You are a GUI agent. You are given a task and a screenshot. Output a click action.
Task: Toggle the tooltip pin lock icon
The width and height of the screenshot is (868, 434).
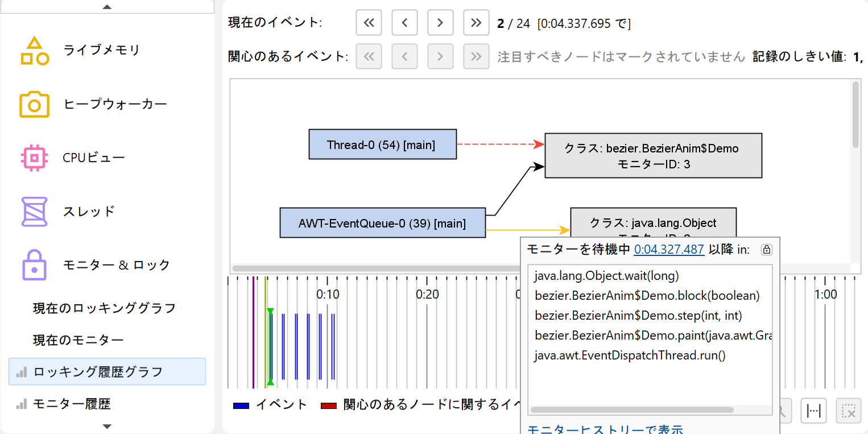pyautogui.click(x=766, y=250)
